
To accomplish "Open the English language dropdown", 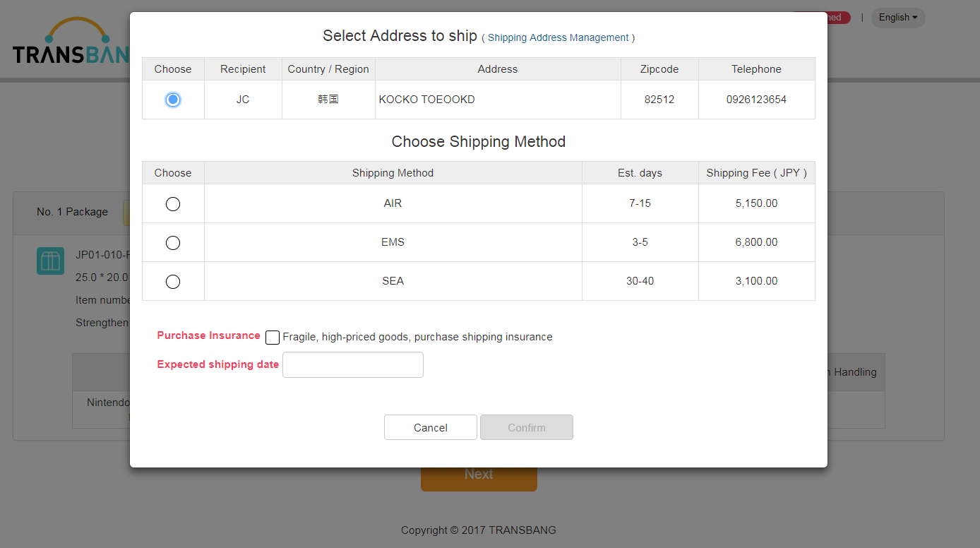I will [898, 18].
